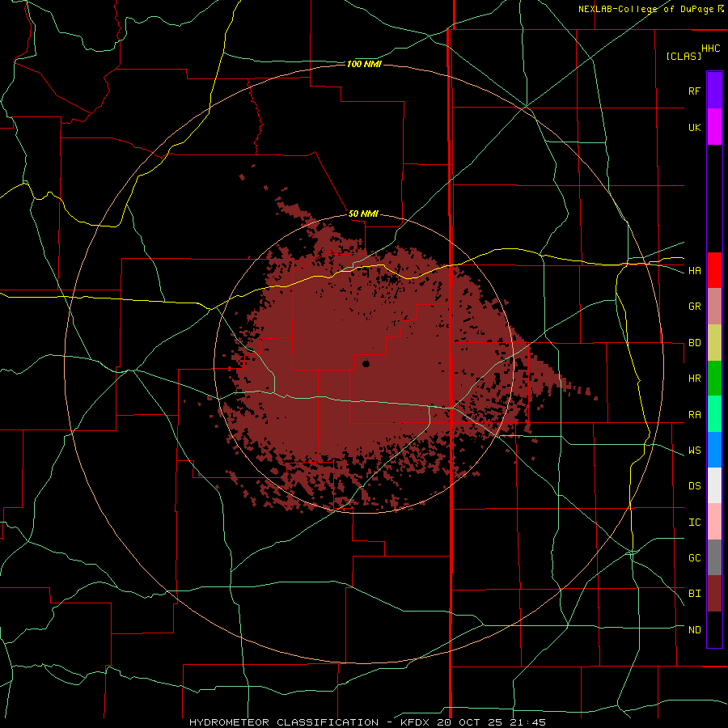The width and height of the screenshot is (728, 728).
Task: Select the BD yellow legend swatch
Action: point(714,343)
